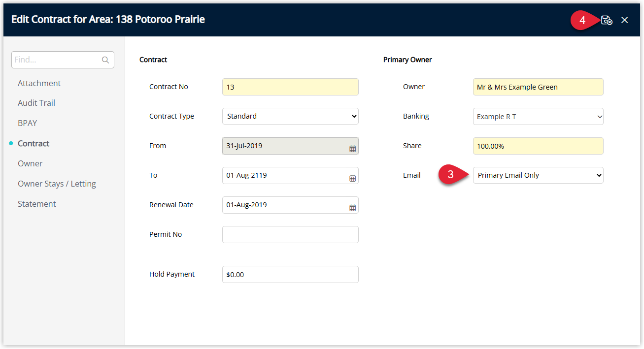Click the Banking label
The height and width of the screenshot is (349, 644).
pyautogui.click(x=416, y=116)
